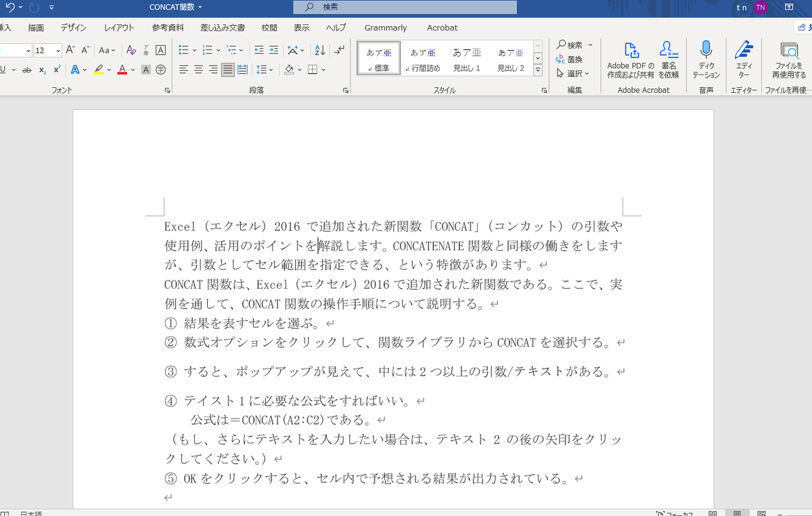Open the ribbon display options in the title bar
Screen dimensions: 812x516
(789, 7)
